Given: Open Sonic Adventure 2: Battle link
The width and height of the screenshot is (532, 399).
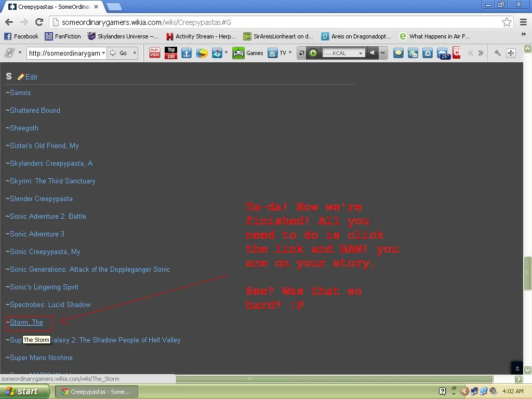Looking at the screenshot, I should click(x=48, y=216).
